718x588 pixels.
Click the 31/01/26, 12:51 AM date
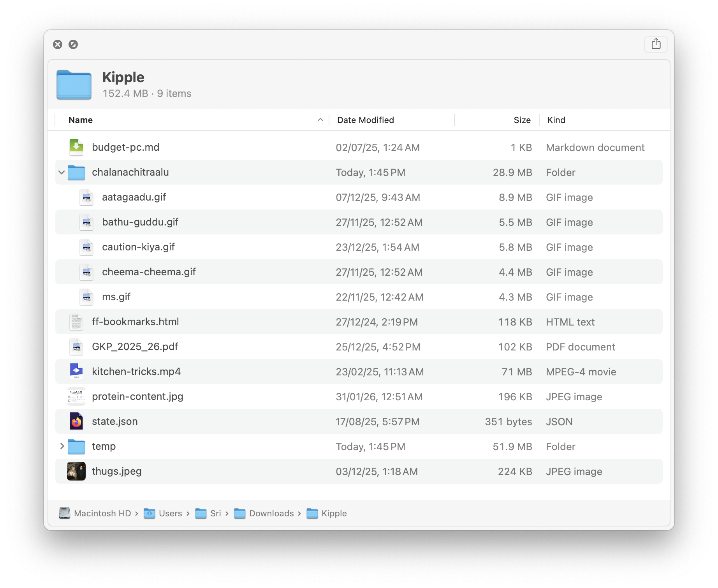pyautogui.click(x=379, y=397)
